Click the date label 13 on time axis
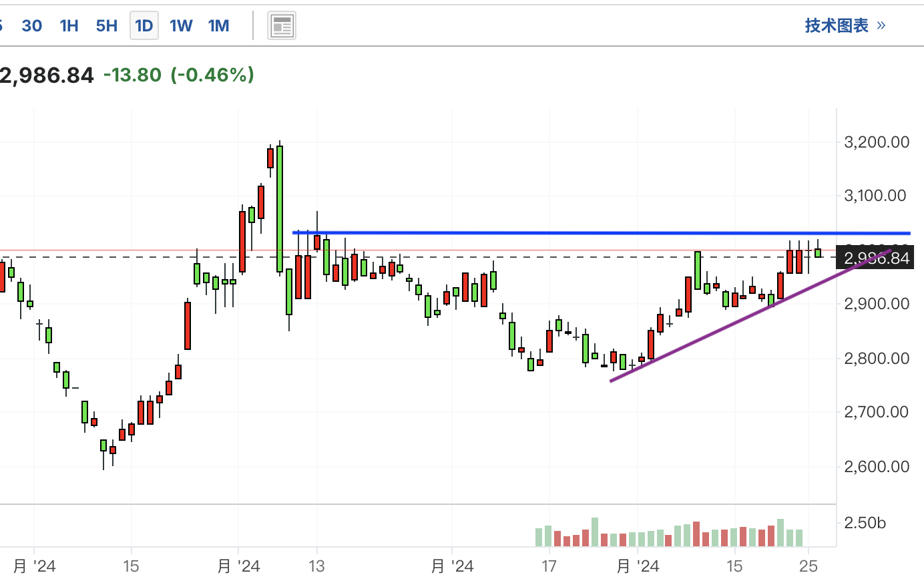 tap(316, 566)
